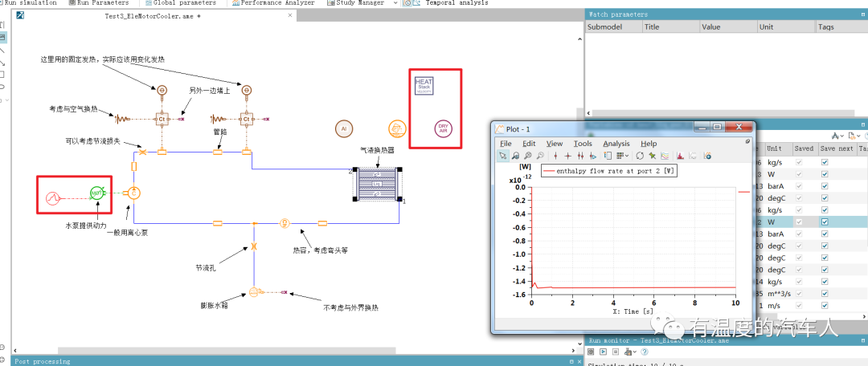Select the centrifugal pump component

[x=134, y=193]
